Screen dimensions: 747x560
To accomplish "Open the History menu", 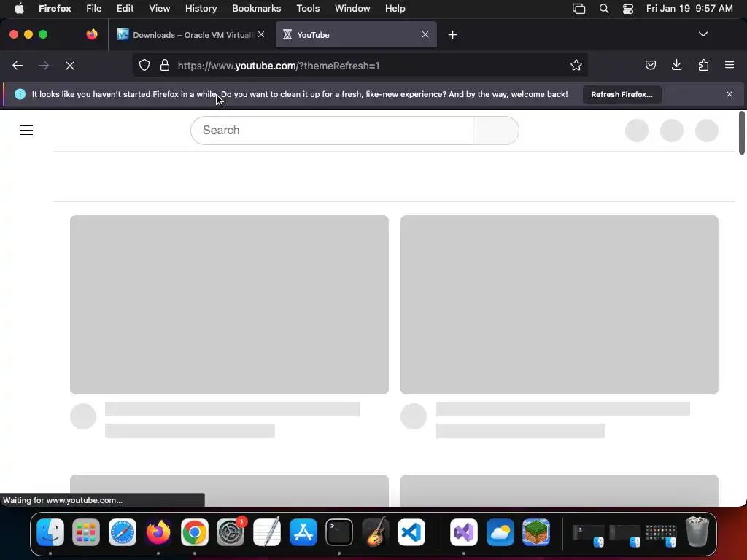I will 201,9.
